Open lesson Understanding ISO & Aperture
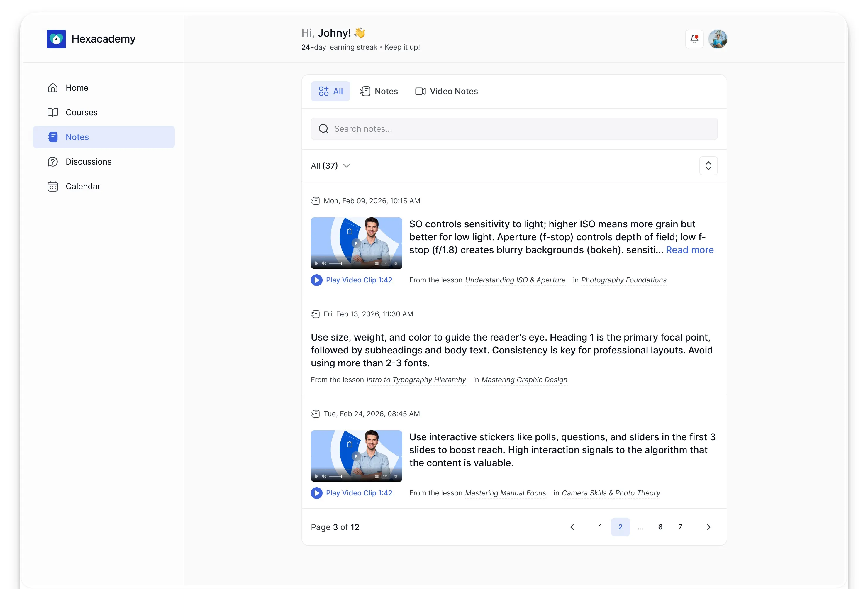Viewport: 868px width, 589px height. tap(516, 280)
